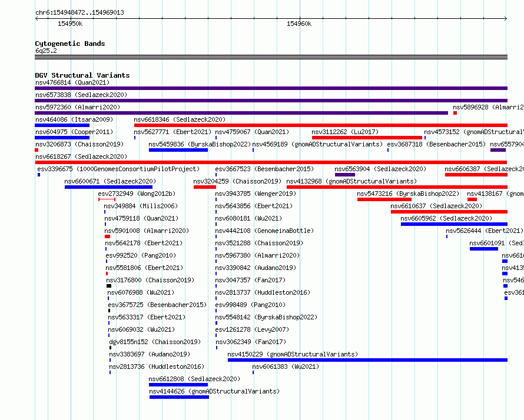Click nsv6600671 (Sedlazeck2020) variant label
Viewport: 524px width, 420px height.
[110, 181]
